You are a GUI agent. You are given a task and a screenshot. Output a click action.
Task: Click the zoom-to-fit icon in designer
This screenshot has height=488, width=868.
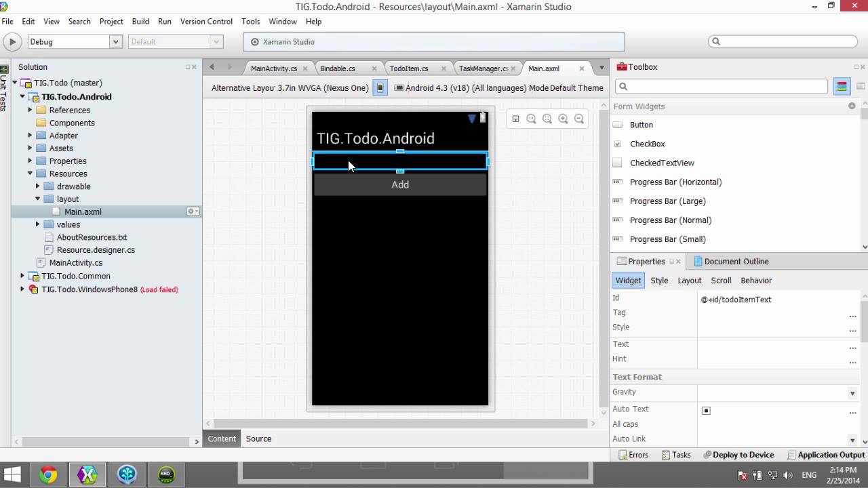pyautogui.click(x=547, y=119)
